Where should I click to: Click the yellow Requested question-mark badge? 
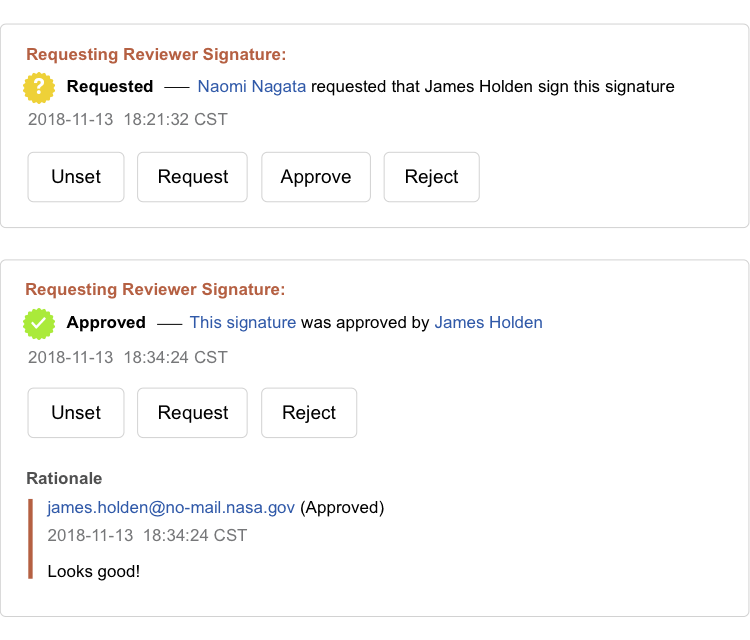click(39, 88)
